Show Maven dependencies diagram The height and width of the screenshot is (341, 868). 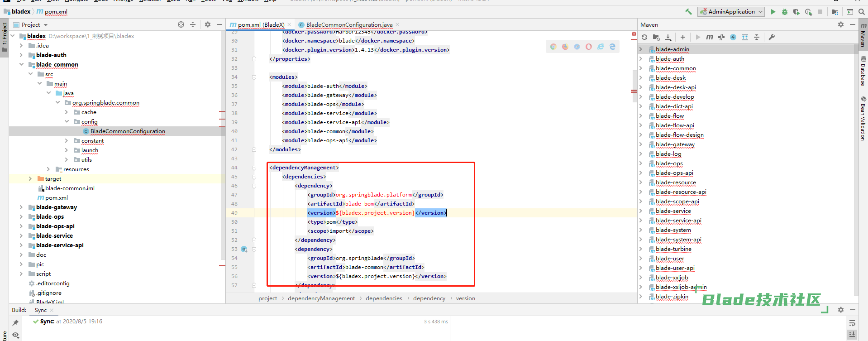[745, 37]
